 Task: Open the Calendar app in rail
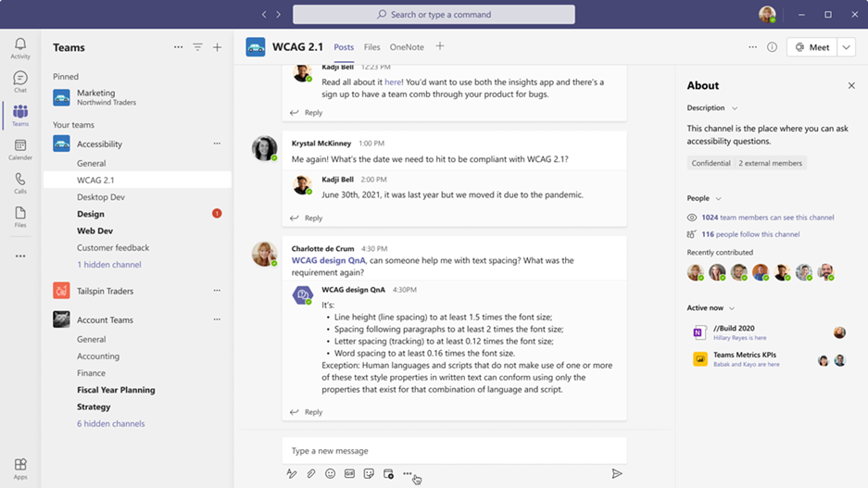[x=20, y=149]
